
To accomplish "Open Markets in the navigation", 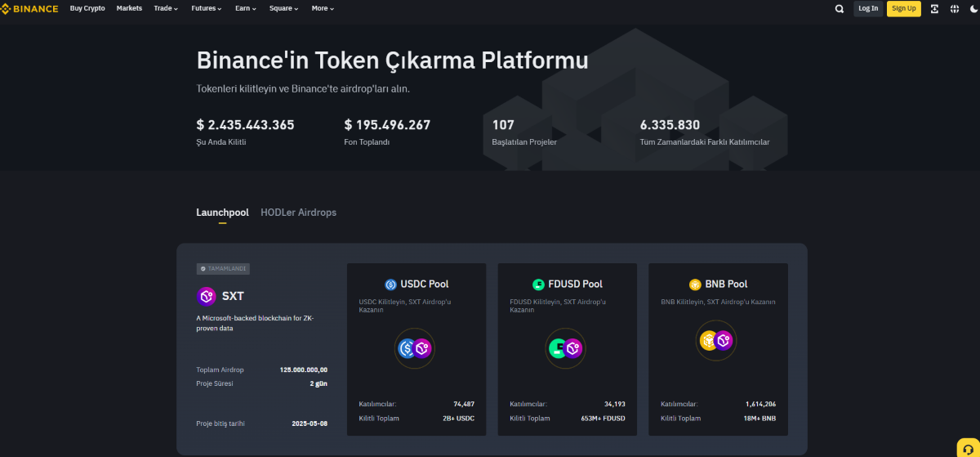I will (129, 8).
